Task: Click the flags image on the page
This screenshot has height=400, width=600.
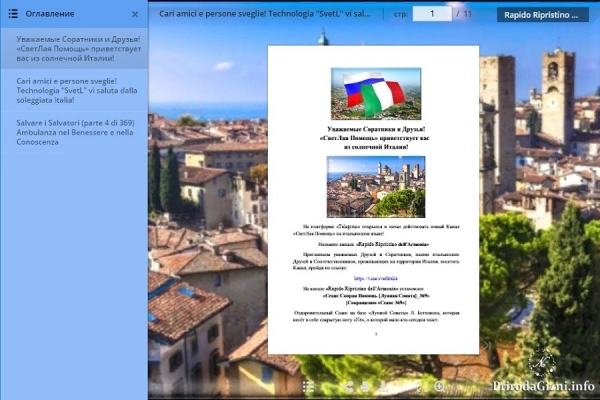Action: [376, 94]
